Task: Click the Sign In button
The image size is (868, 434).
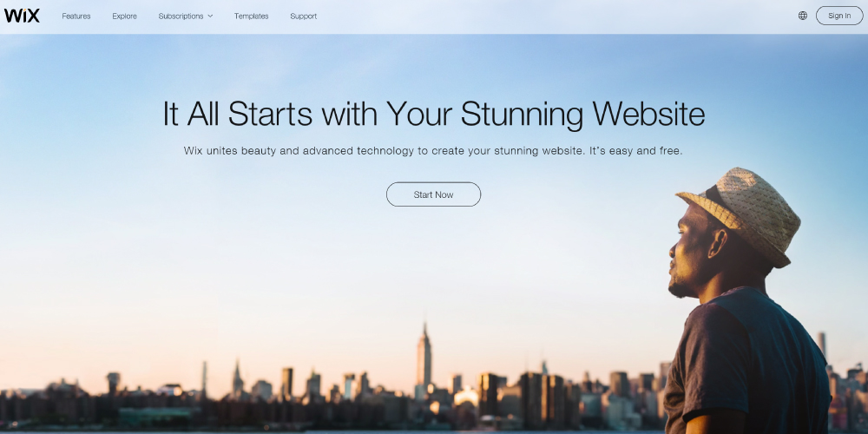Action: point(839,16)
